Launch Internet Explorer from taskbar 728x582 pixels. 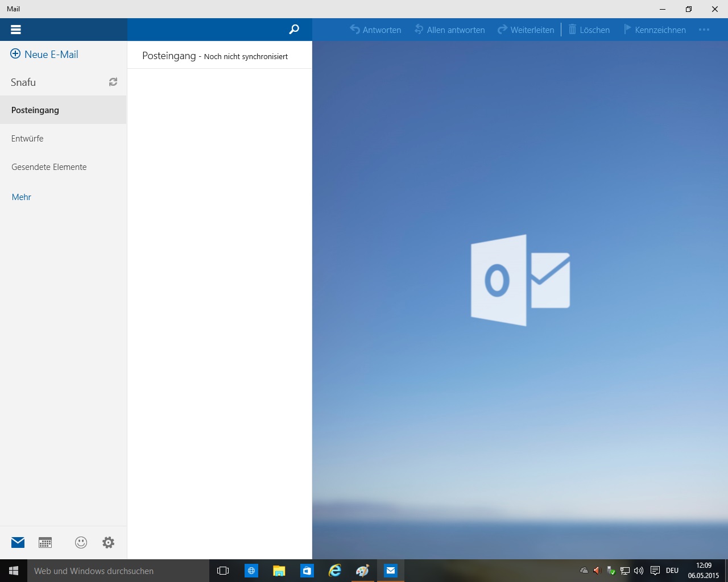pos(335,571)
